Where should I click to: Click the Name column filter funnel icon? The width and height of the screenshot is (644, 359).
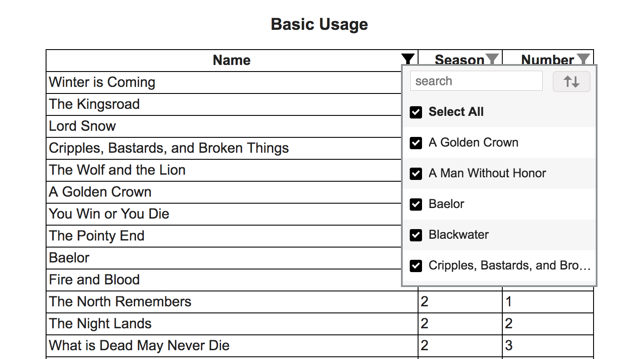click(408, 58)
